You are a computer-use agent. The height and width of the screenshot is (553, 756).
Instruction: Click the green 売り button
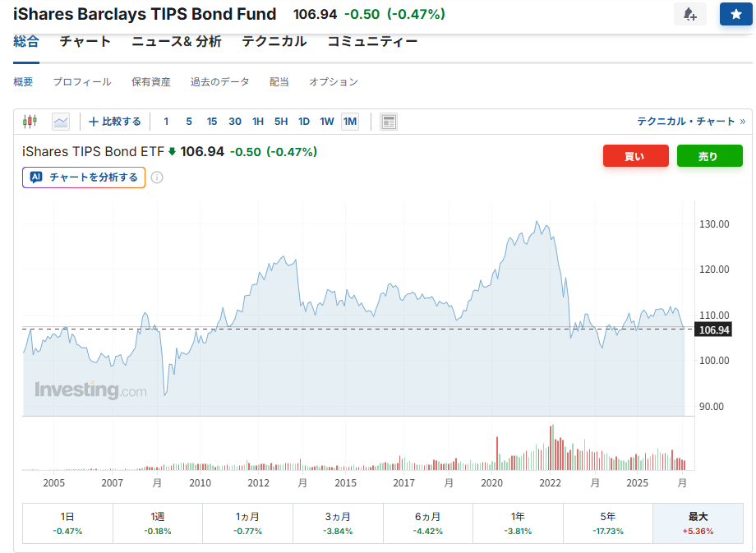coord(709,156)
